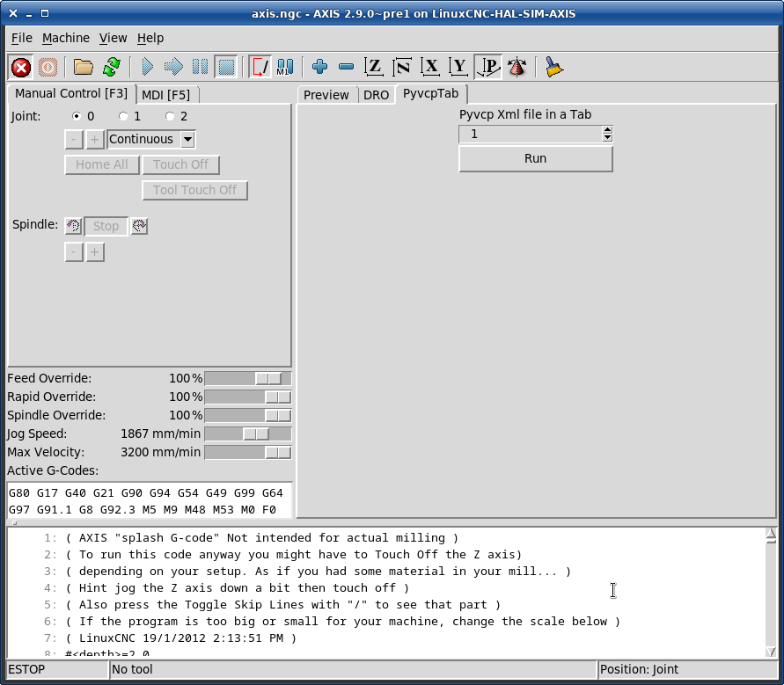The image size is (784, 685).
Task: Switch to Manual Control [F3] tab
Action: (71, 93)
